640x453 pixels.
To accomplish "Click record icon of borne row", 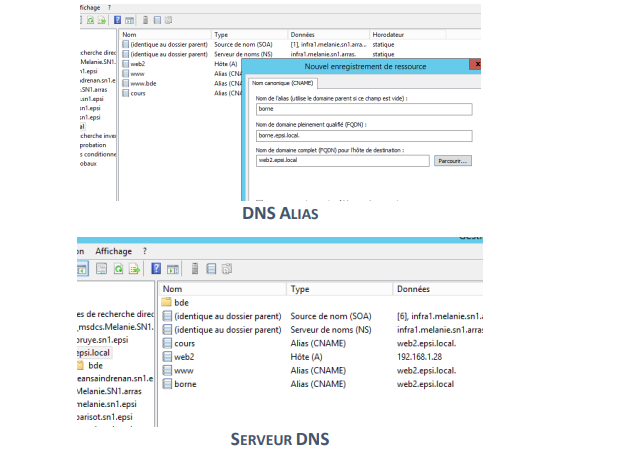I will 167,384.
